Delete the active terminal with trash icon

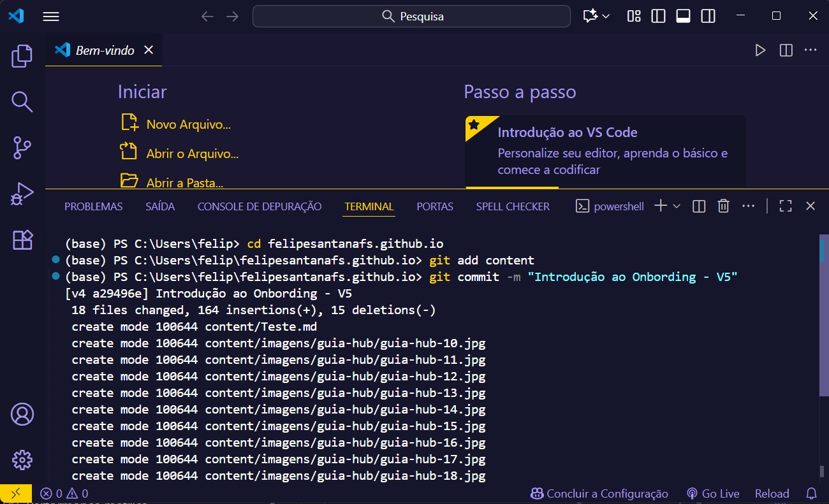[723, 206]
